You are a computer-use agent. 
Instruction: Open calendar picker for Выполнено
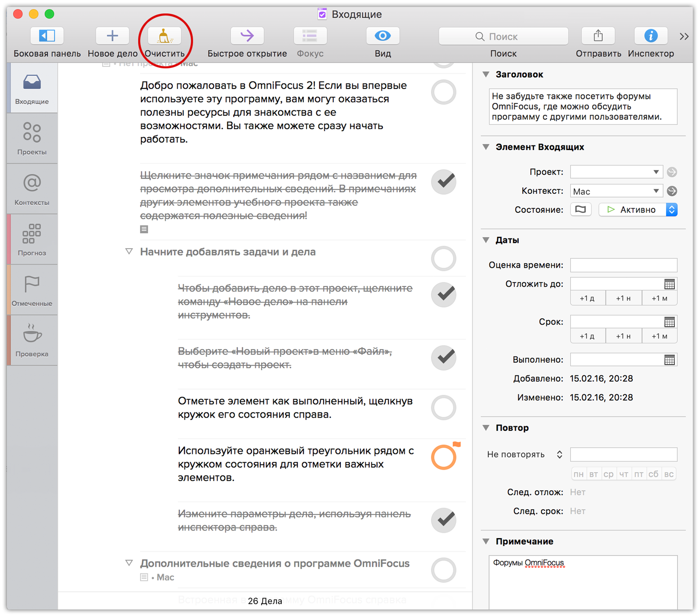click(x=670, y=360)
